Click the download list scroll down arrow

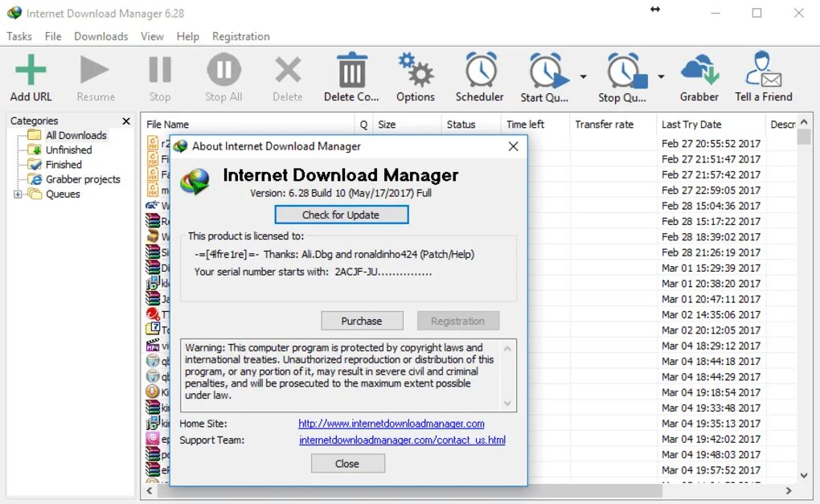(x=804, y=475)
